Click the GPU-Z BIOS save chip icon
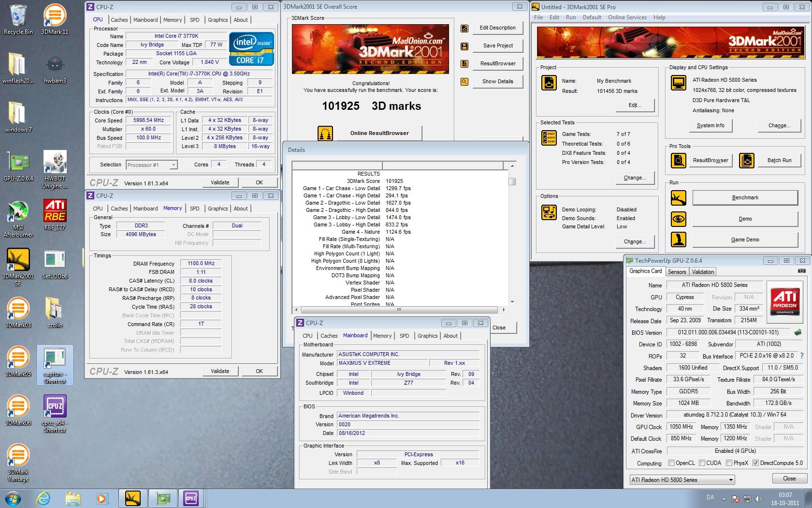Viewport: 812px width, 508px height. (798, 332)
